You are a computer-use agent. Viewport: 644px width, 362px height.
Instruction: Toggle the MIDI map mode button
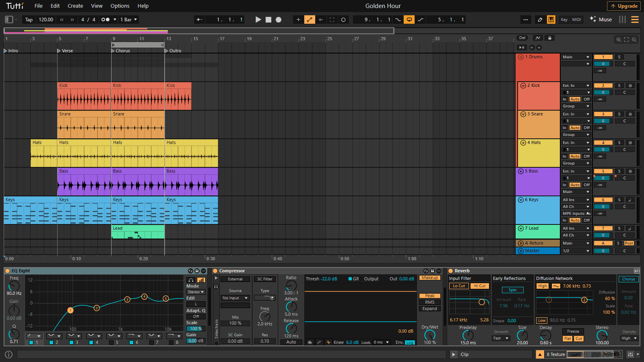click(577, 19)
